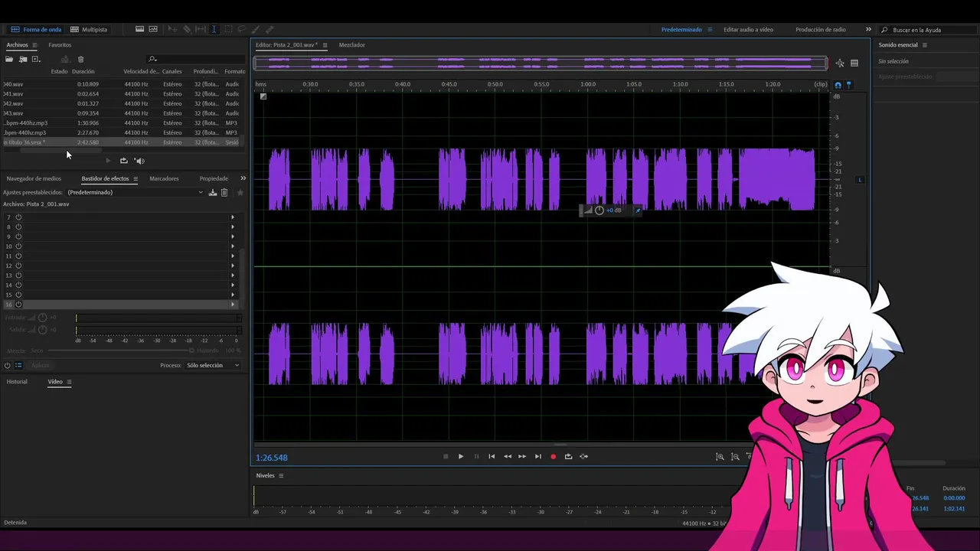Show the spectral pitch display icon
The image size is (980, 551).
click(x=153, y=29)
